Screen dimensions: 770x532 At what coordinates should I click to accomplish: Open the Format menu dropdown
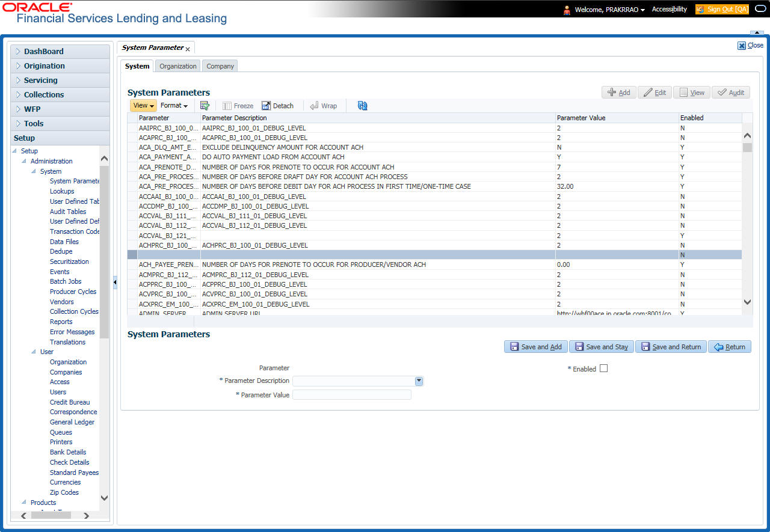click(174, 106)
